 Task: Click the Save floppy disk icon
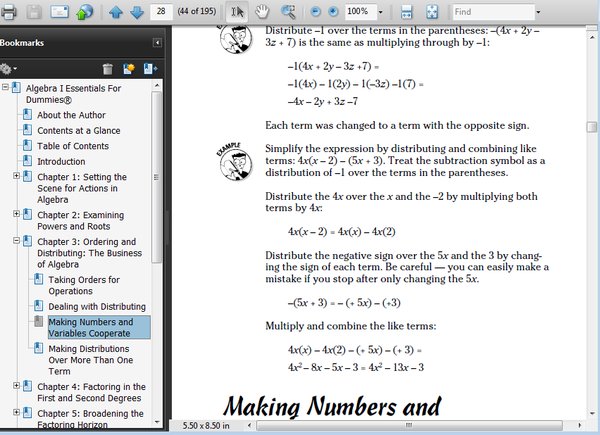click(x=34, y=12)
